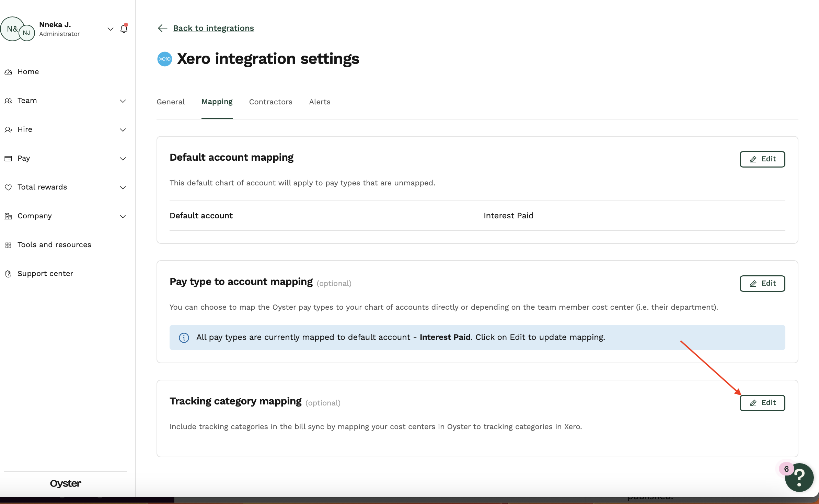Click the Default account row label
Screen dimensions: 819x504
pos(201,216)
